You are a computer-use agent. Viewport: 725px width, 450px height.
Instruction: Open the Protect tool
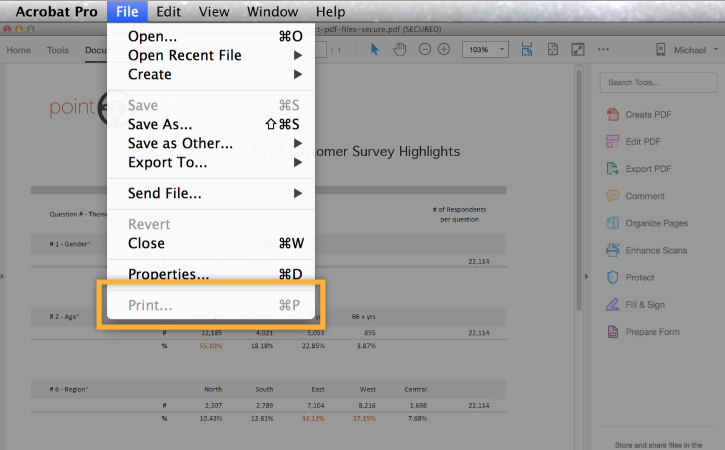(630, 277)
